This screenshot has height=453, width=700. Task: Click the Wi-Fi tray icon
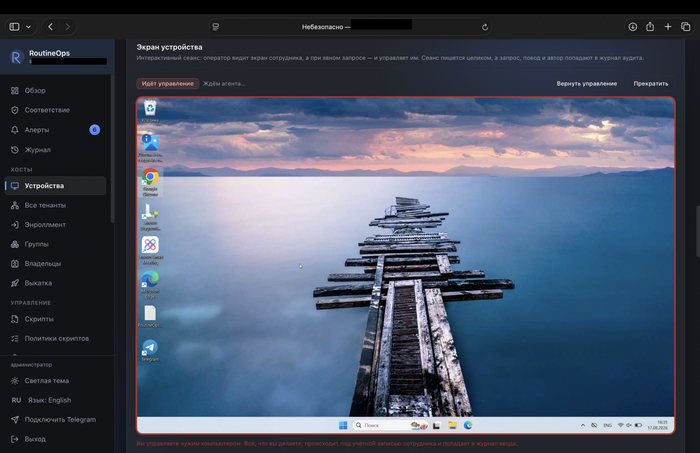tap(621, 425)
